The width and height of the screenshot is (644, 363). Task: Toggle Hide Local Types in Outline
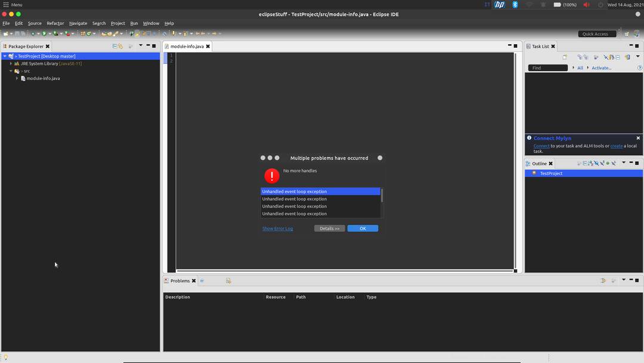pos(614,163)
